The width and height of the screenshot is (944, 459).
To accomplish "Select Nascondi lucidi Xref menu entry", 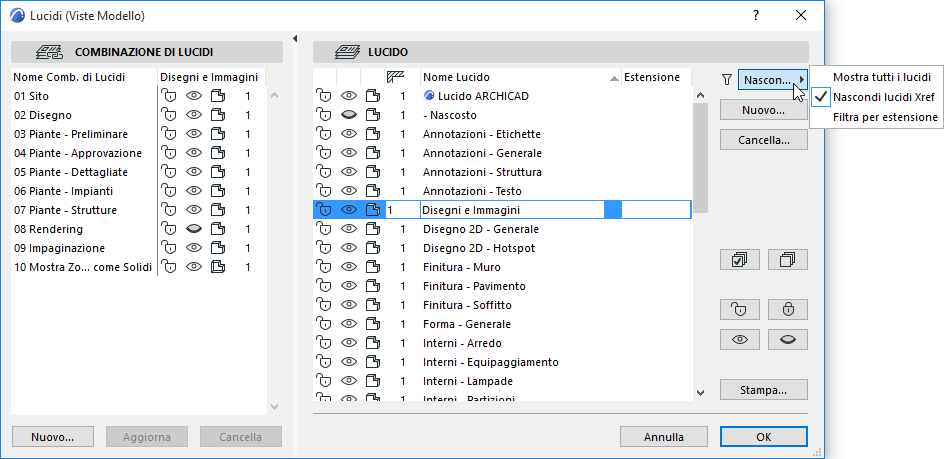I will coord(883,97).
